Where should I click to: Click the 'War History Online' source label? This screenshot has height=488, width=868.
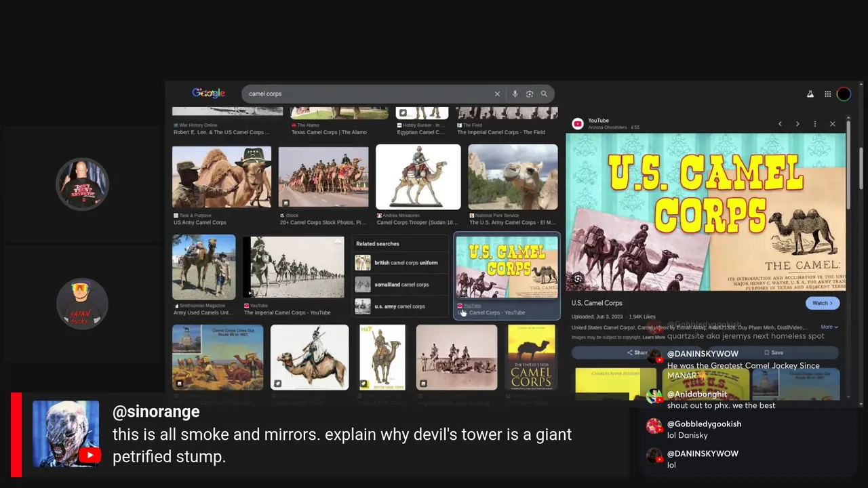(198, 125)
